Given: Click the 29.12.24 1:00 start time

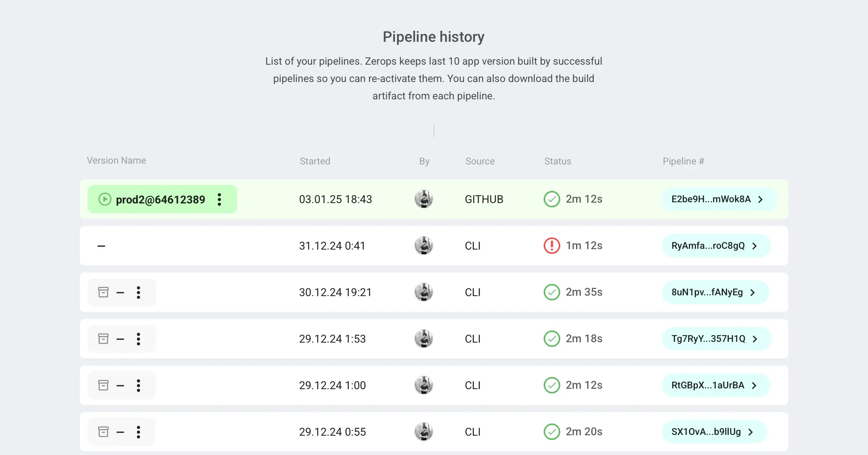Looking at the screenshot, I should 332,385.
